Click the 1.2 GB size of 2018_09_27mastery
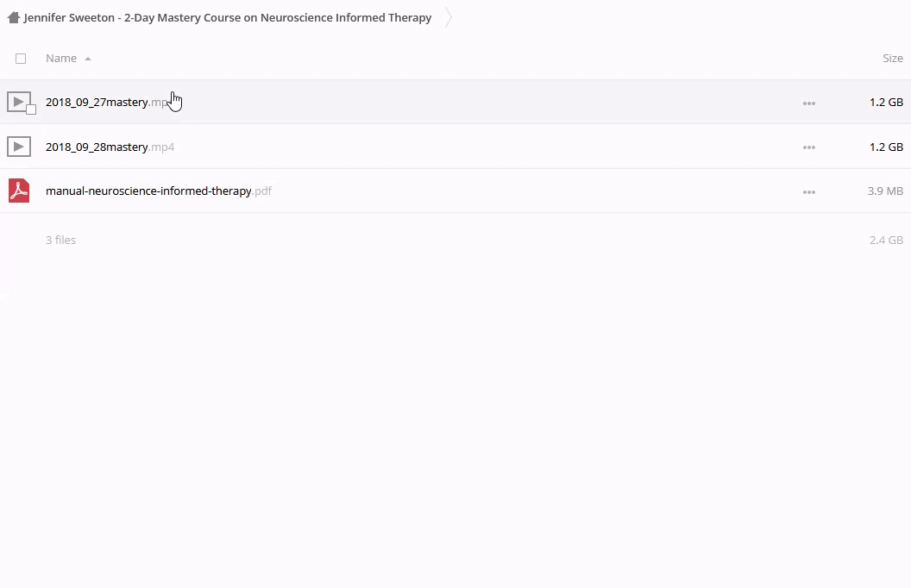911x588 pixels. 886,102
